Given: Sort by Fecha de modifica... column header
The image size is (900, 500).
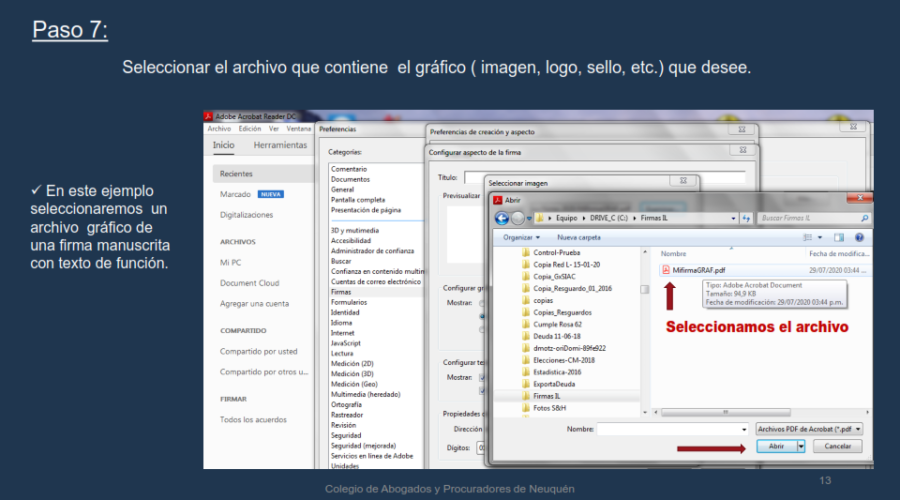Looking at the screenshot, I should click(839, 254).
